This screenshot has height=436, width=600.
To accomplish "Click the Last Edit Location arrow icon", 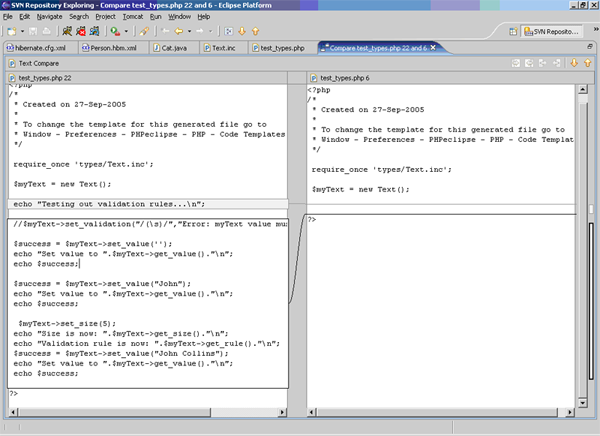I will [165, 31].
